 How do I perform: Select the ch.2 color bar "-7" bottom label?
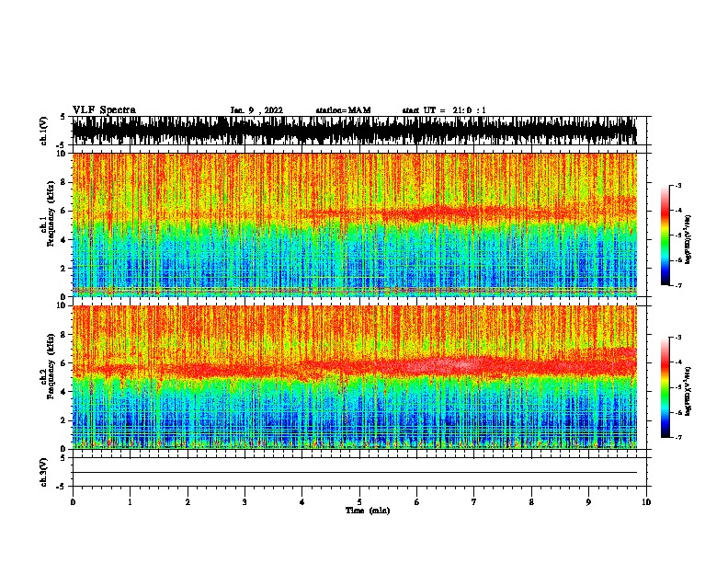point(677,437)
